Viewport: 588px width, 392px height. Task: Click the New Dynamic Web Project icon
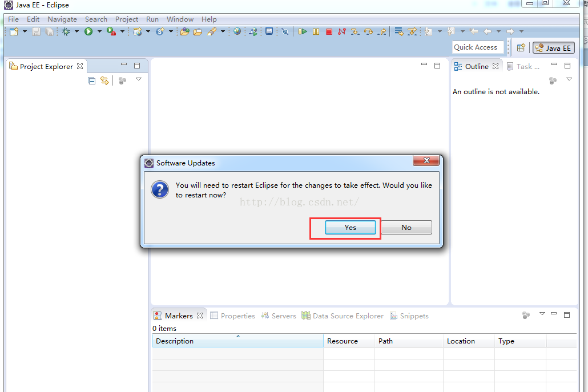tap(138, 31)
